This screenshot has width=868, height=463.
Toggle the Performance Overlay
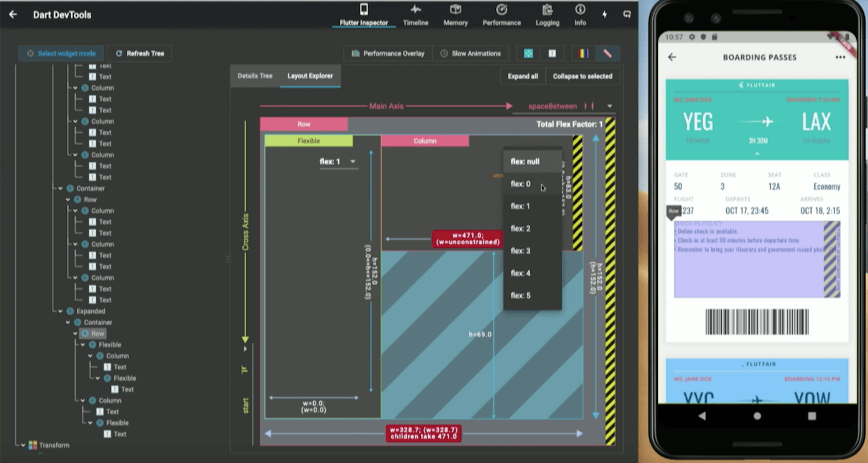click(x=388, y=53)
